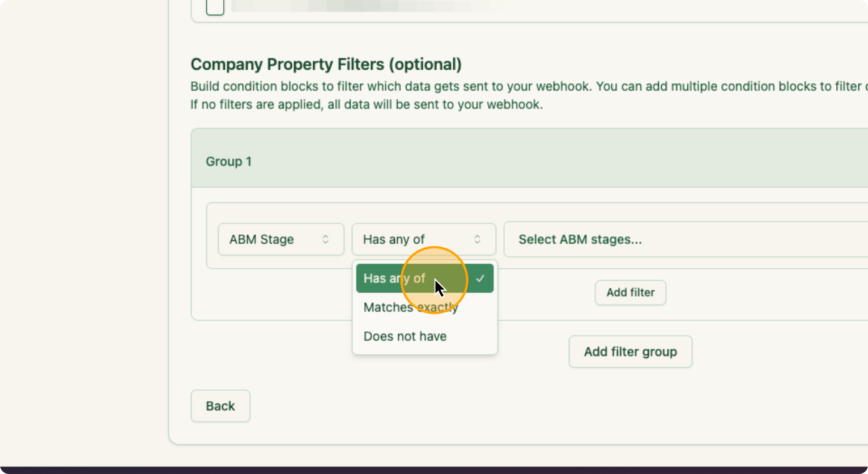The image size is (868, 474).
Task: Tick the checkbox at the top of the form
Action: 215,7
